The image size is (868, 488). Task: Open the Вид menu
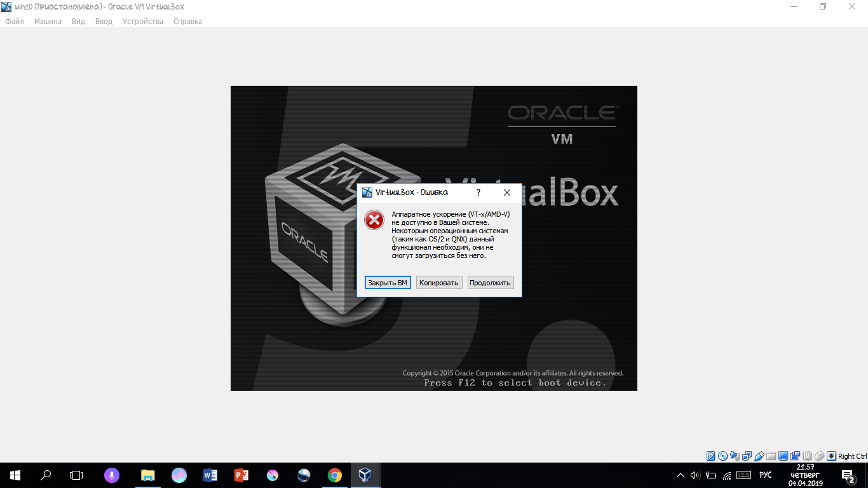tap(78, 21)
